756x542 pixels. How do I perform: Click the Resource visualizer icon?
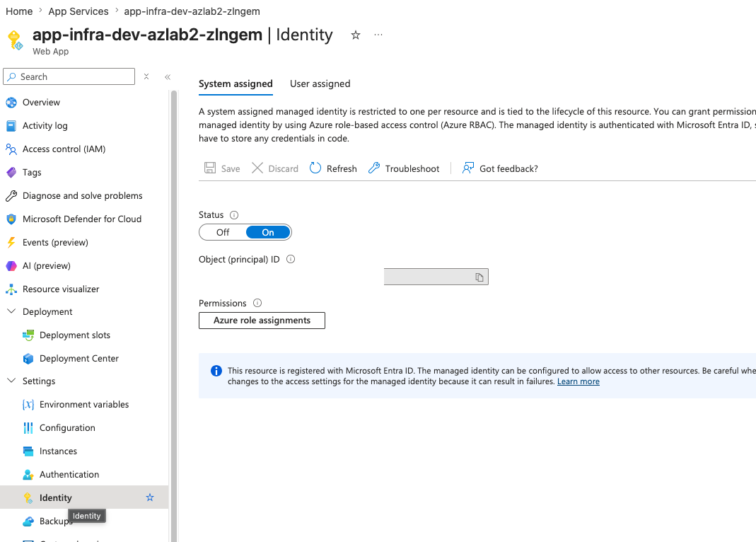pos(11,289)
